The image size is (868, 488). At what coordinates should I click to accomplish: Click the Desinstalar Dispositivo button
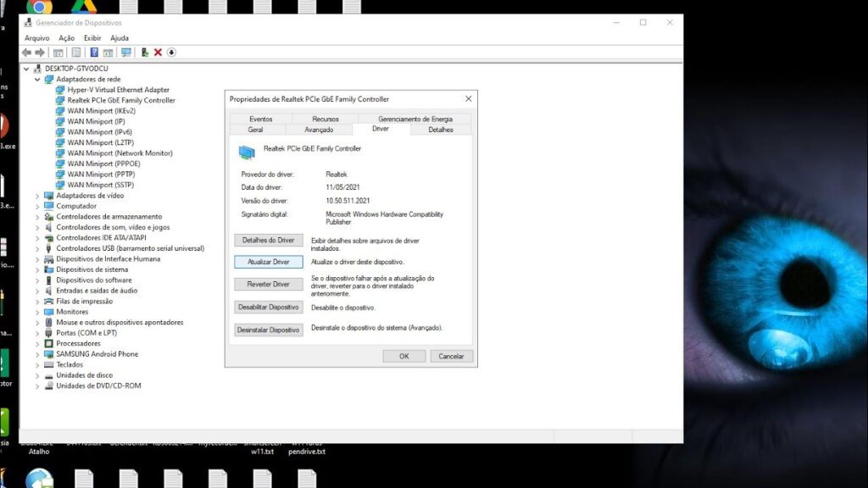269,330
